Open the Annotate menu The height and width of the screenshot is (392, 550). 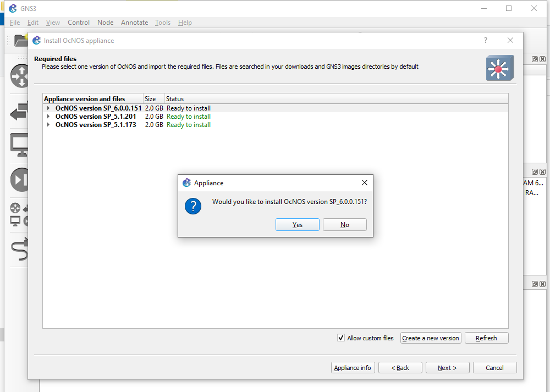(x=134, y=23)
